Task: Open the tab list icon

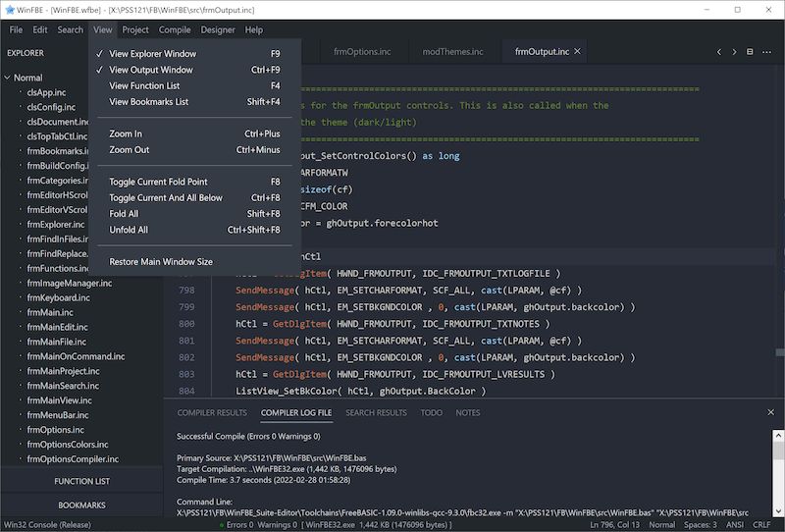Action: 751,52
